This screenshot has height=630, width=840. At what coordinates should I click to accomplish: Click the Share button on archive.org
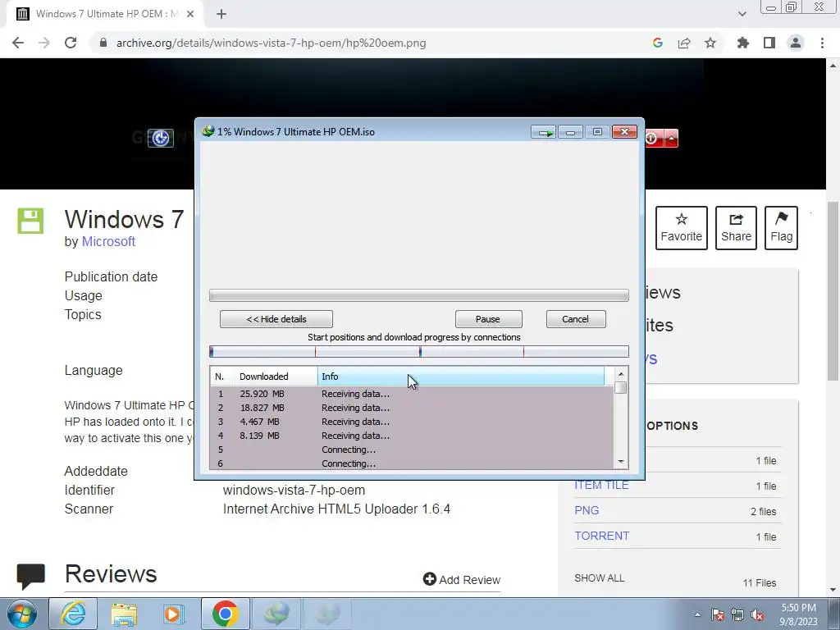tap(736, 228)
